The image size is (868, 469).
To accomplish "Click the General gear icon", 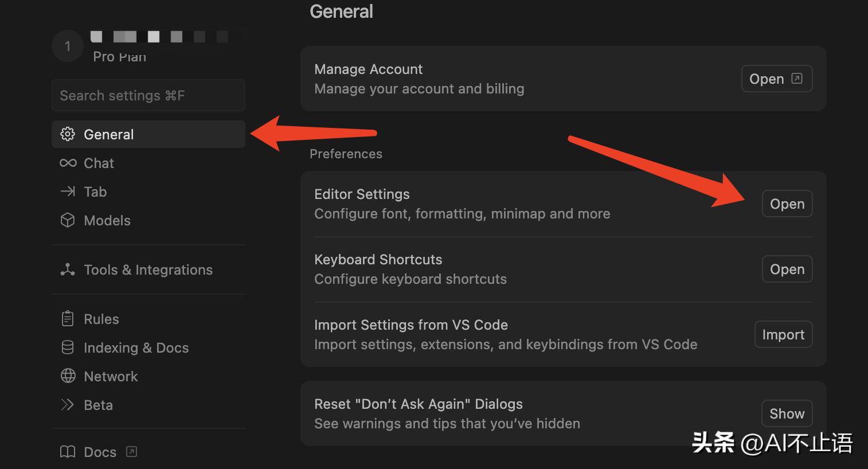I will 68,134.
